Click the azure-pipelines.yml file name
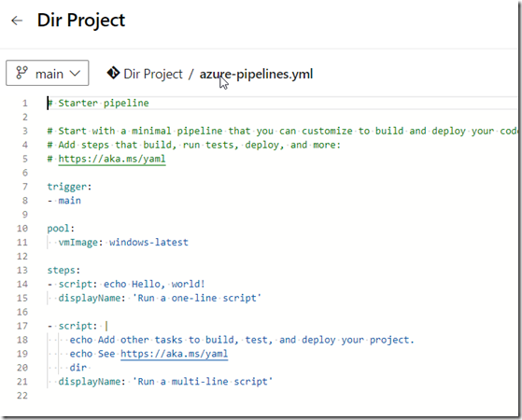 coord(256,74)
